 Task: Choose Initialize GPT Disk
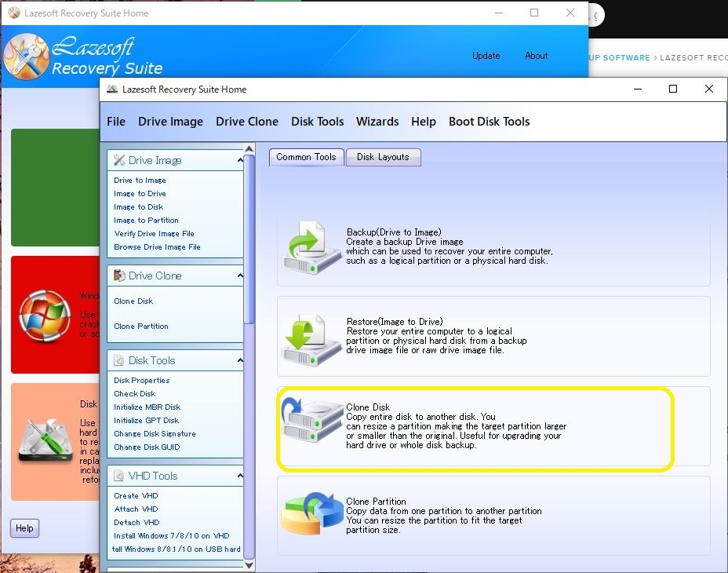coord(146,421)
